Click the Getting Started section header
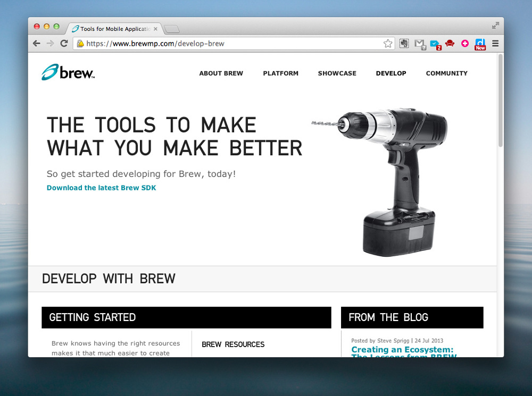This screenshot has width=532, height=396. click(x=186, y=317)
